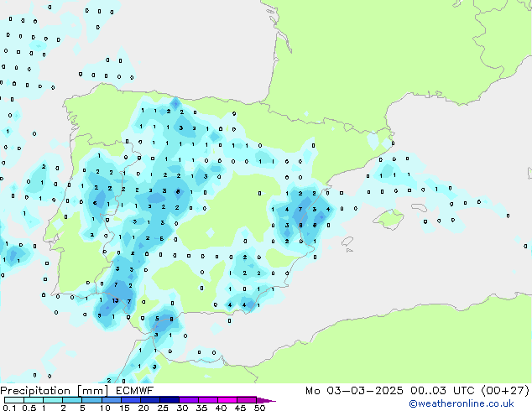This screenshot has width=532, height=411.
Task: Click the purple over-50 arrow on legend
Action: [266, 401]
